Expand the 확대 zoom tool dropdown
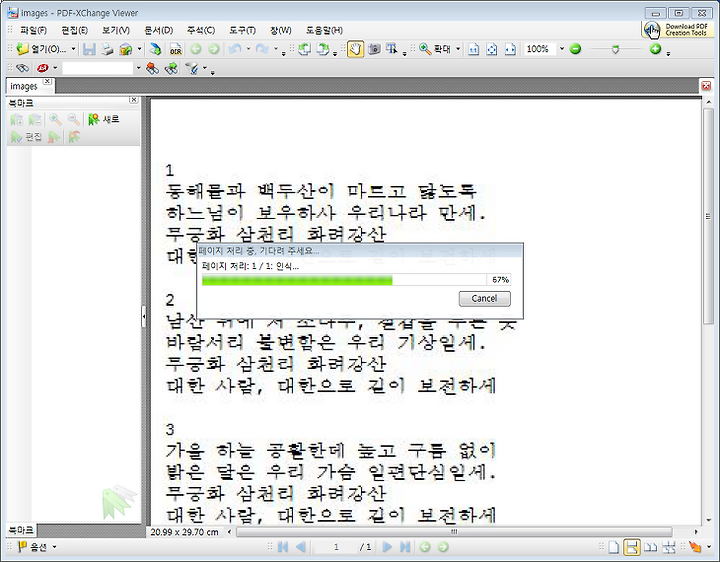Image resolution: width=720 pixels, height=562 pixels. (x=458, y=49)
